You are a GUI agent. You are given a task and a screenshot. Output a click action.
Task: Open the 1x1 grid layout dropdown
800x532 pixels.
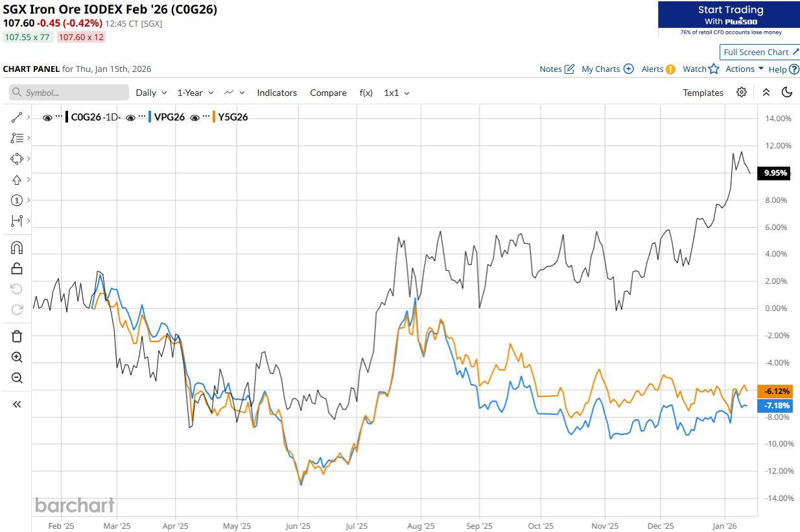pyautogui.click(x=397, y=93)
